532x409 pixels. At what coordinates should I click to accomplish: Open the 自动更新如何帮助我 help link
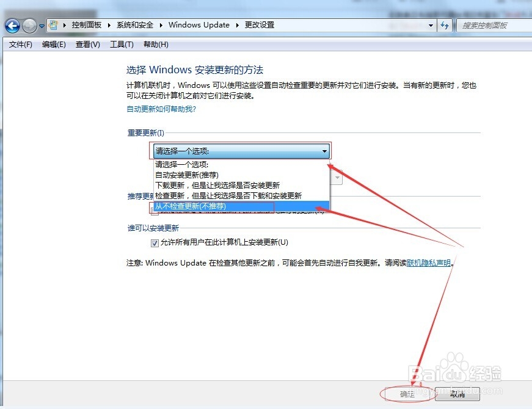tap(161, 109)
